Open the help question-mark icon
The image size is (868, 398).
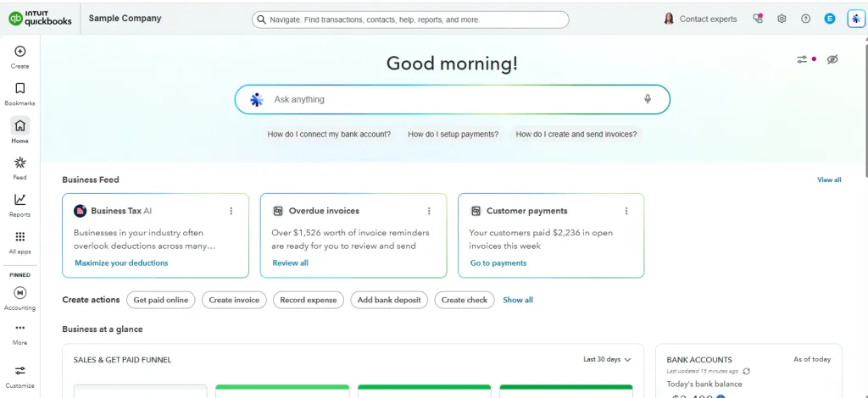(805, 19)
